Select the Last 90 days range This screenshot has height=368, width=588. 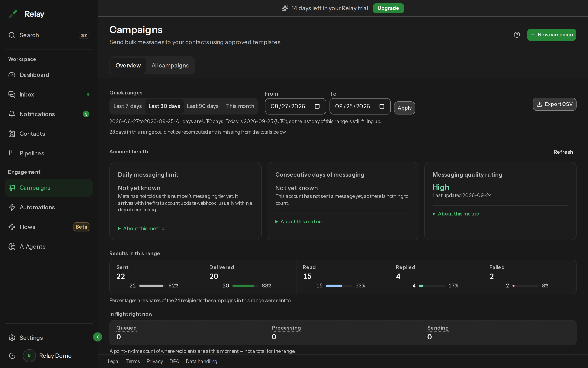(203, 106)
